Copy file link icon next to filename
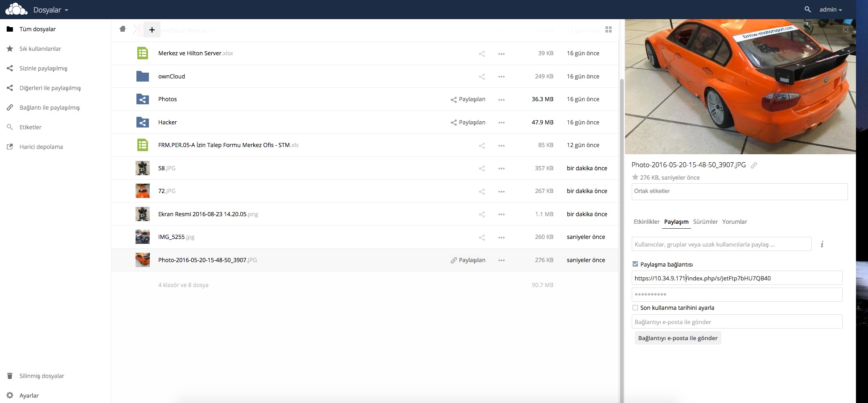The height and width of the screenshot is (403, 868). 754,165
